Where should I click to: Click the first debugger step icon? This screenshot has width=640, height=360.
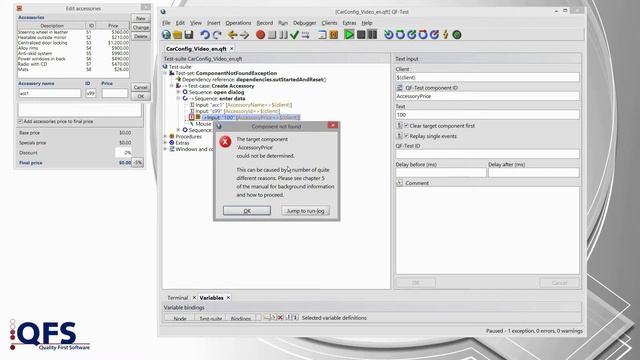pos(389,35)
